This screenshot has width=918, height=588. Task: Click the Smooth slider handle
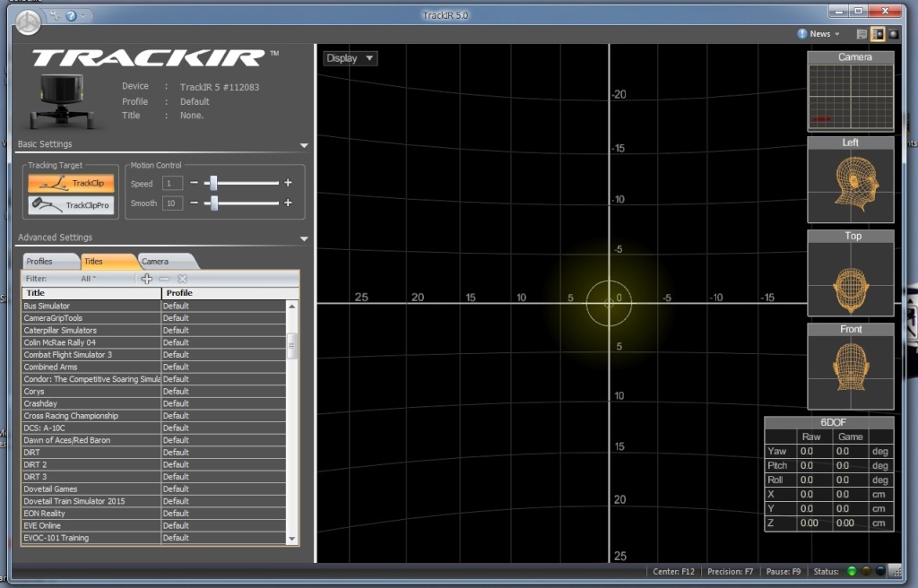point(214,203)
